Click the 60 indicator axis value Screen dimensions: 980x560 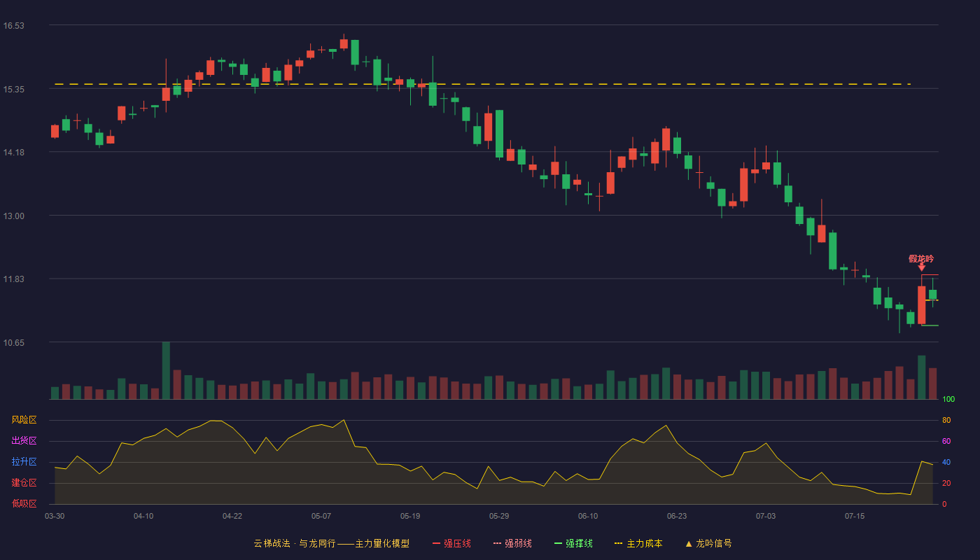pos(946,441)
